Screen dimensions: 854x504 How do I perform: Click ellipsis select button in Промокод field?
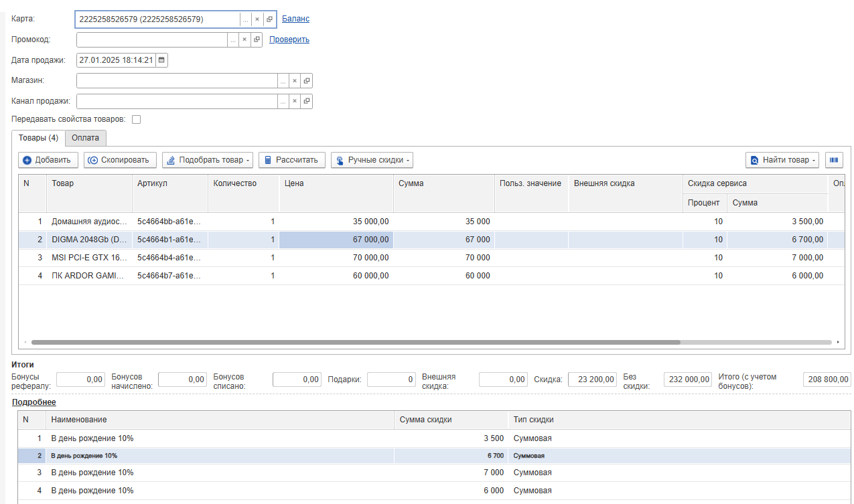click(x=232, y=39)
